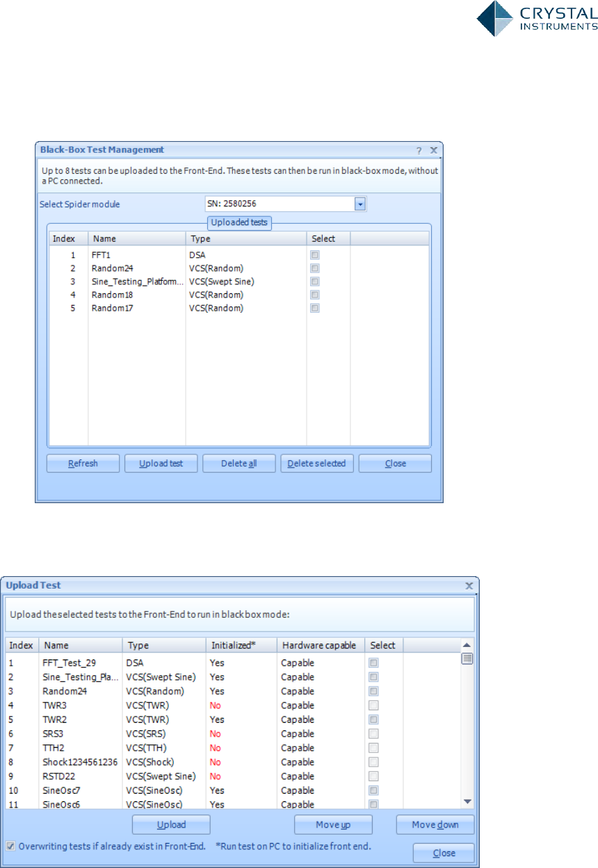Tick the Select checkbox for FFT1
The image size is (598, 868).
point(315,255)
